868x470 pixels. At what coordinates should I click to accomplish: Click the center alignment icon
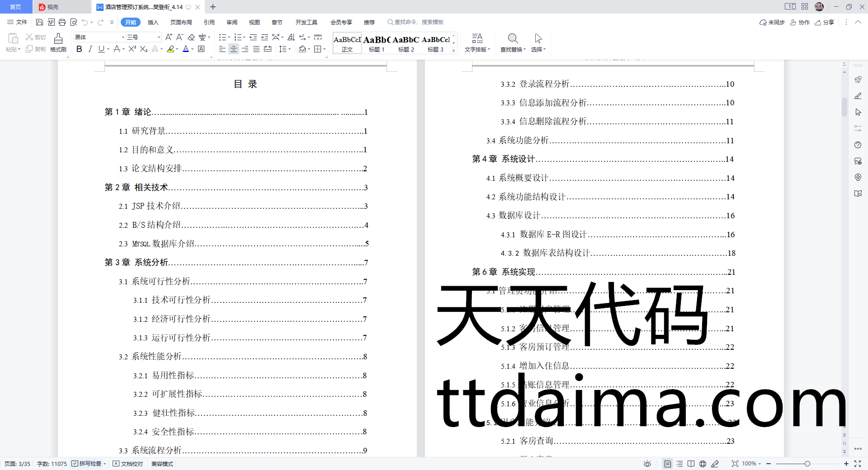pyautogui.click(x=233, y=49)
